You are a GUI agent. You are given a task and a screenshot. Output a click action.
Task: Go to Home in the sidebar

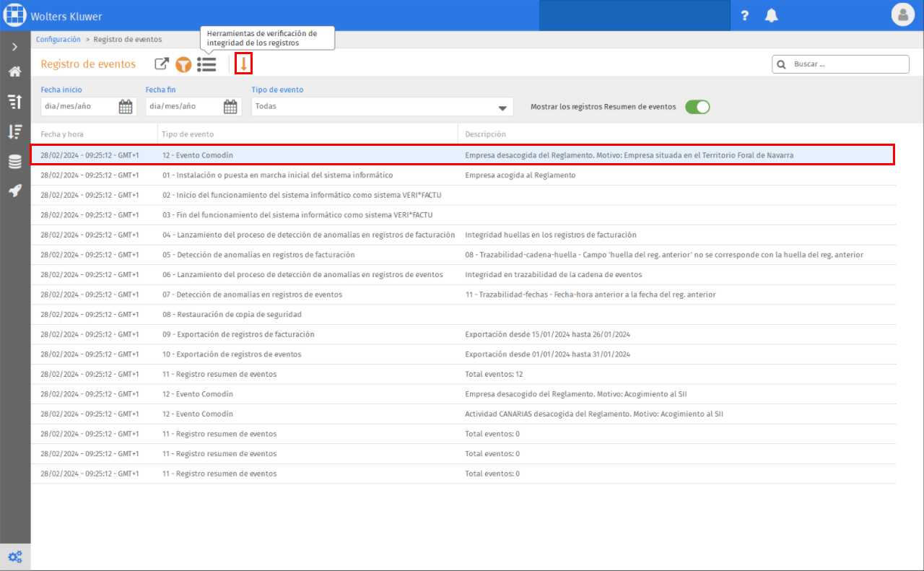pos(15,71)
